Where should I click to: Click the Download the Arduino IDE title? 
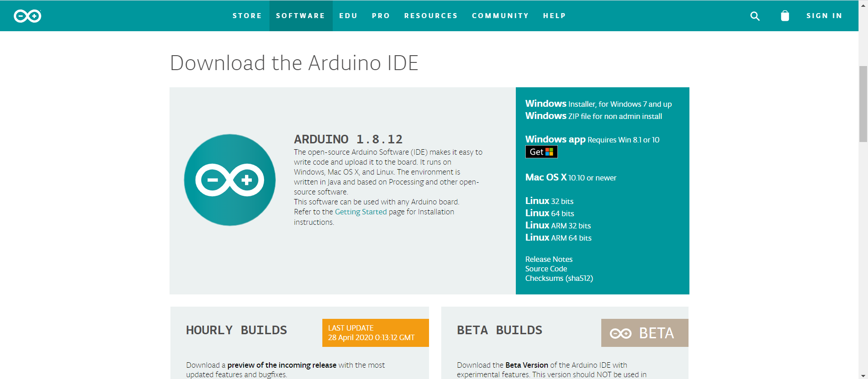[294, 63]
